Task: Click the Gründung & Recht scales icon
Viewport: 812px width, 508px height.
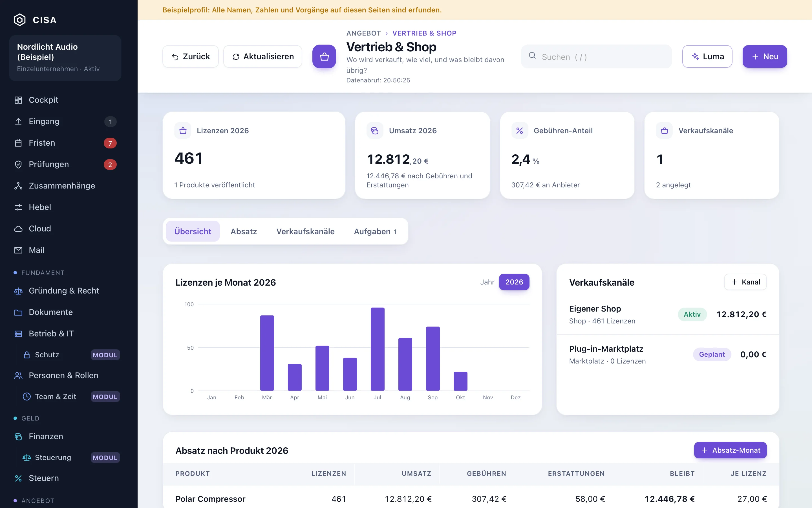Action: [18, 291]
